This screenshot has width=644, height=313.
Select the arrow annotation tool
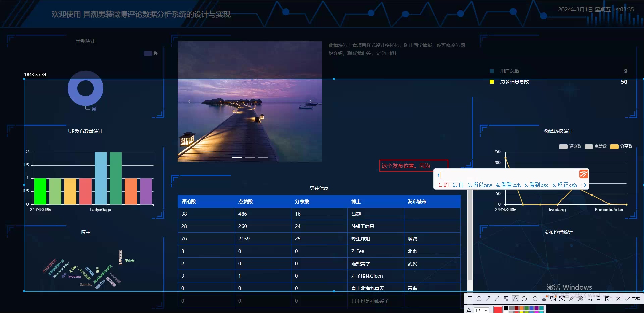(488, 299)
